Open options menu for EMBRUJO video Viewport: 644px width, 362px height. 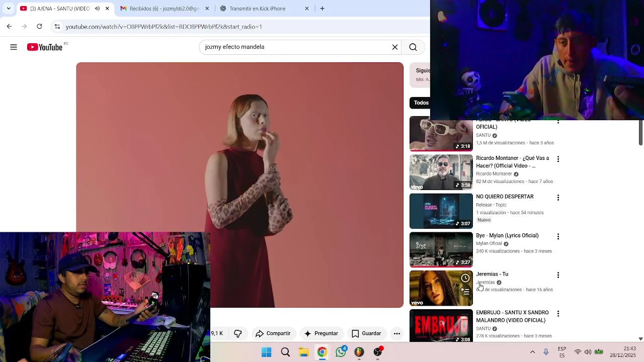pos(558,314)
